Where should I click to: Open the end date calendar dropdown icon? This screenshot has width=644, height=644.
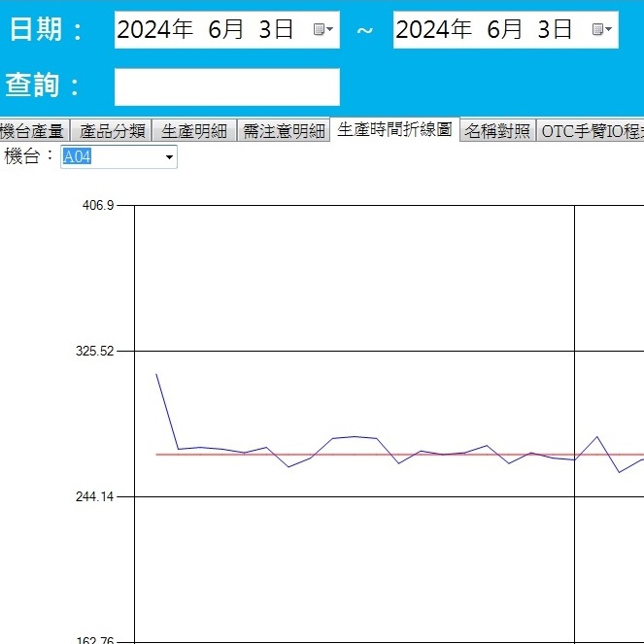[x=602, y=30]
